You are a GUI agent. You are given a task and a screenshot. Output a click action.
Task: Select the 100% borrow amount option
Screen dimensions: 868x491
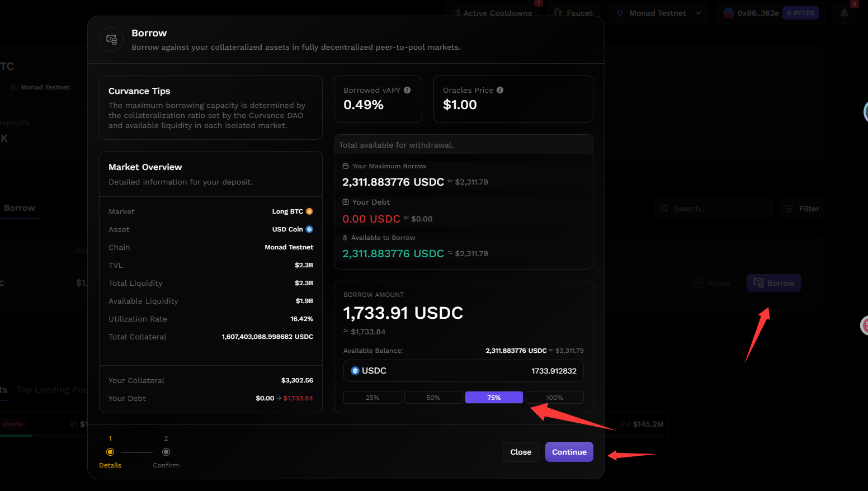click(x=554, y=398)
